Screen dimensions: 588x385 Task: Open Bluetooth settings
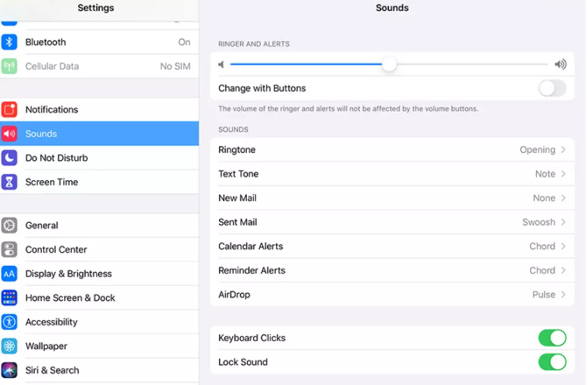click(x=99, y=42)
